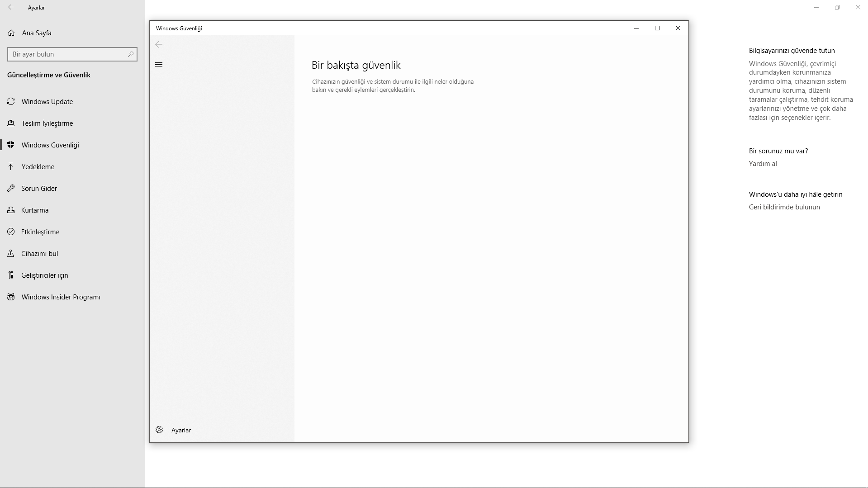The width and height of the screenshot is (868, 488).
Task: Click the Sorun Gider wrench icon
Action: [11, 189]
